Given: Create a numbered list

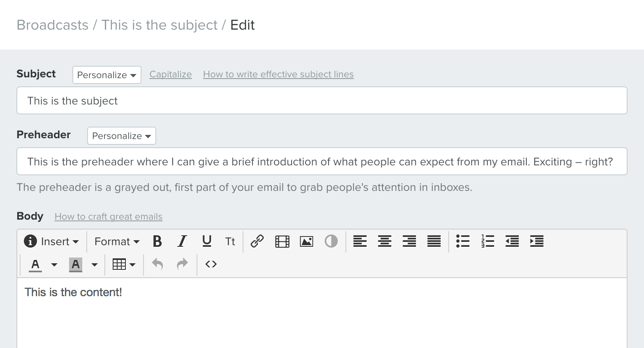Looking at the screenshot, I should tap(488, 241).
